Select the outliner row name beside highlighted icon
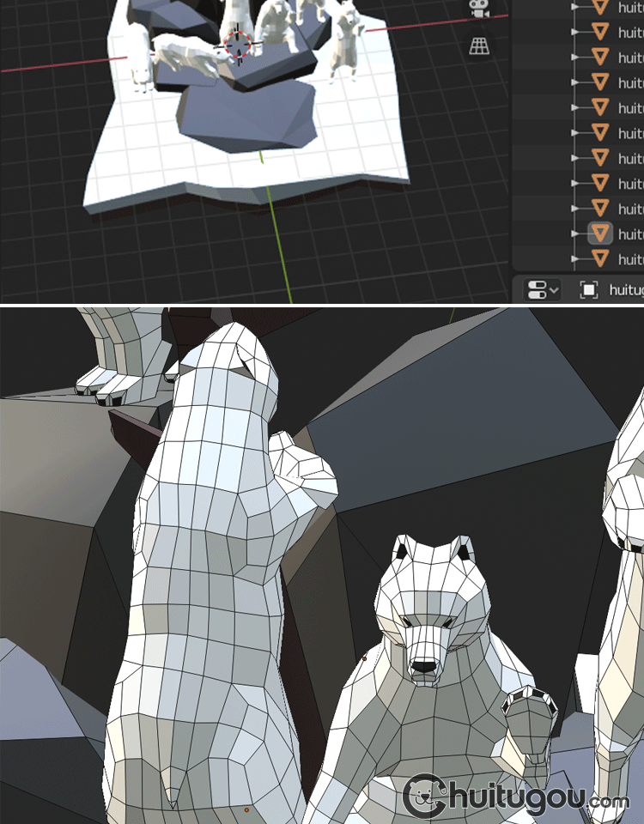The image size is (644, 824). [630, 233]
